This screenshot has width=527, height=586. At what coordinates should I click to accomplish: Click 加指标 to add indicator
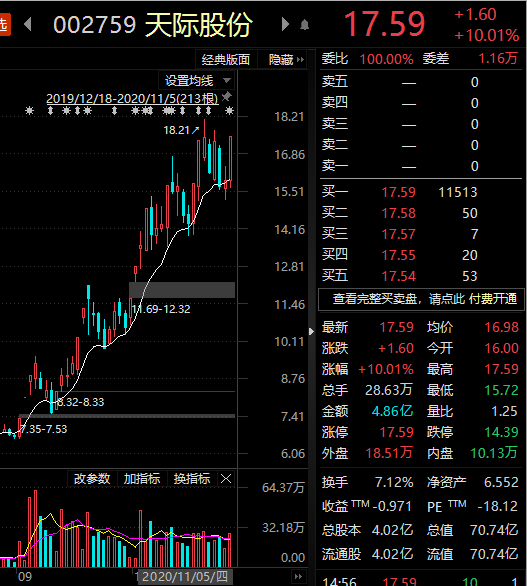pyautogui.click(x=142, y=479)
